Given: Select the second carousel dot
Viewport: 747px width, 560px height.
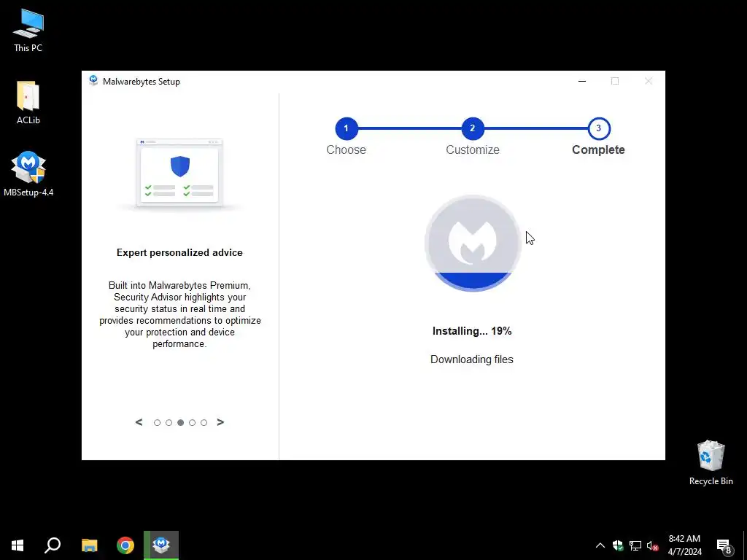Looking at the screenshot, I should point(169,422).
